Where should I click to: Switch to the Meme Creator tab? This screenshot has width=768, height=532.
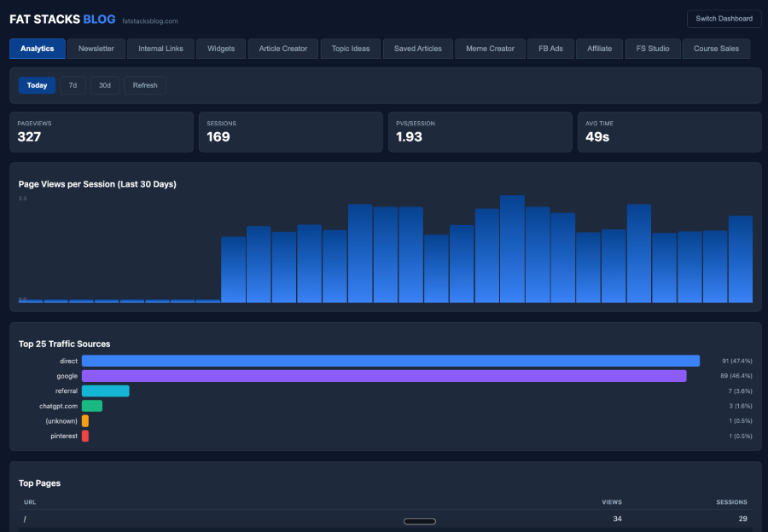[x=490, y=49]
